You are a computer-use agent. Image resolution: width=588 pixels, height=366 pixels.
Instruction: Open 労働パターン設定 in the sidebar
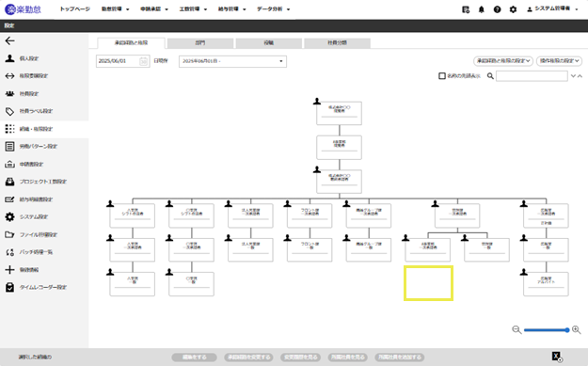pos(44,147)
